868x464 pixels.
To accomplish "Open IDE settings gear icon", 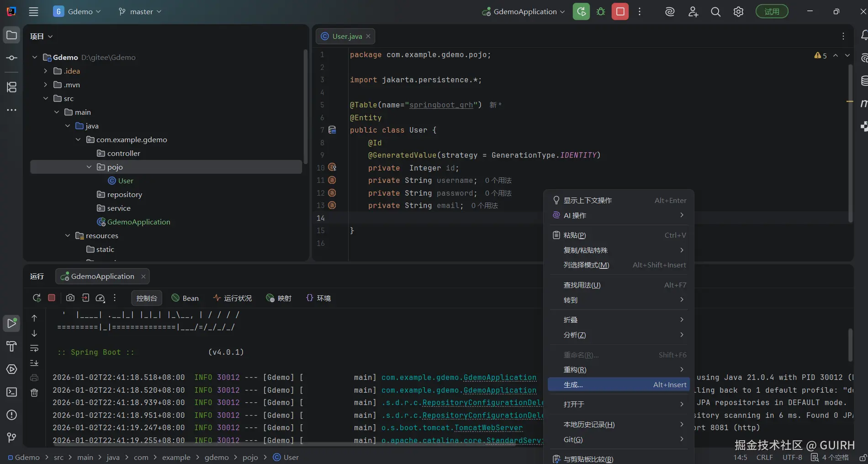I will coord(738,12).
